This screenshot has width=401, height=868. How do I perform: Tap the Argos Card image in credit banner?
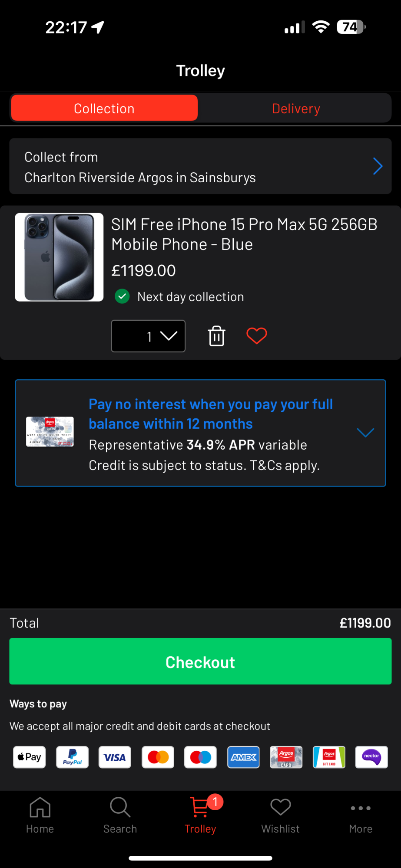pos(50,431)
